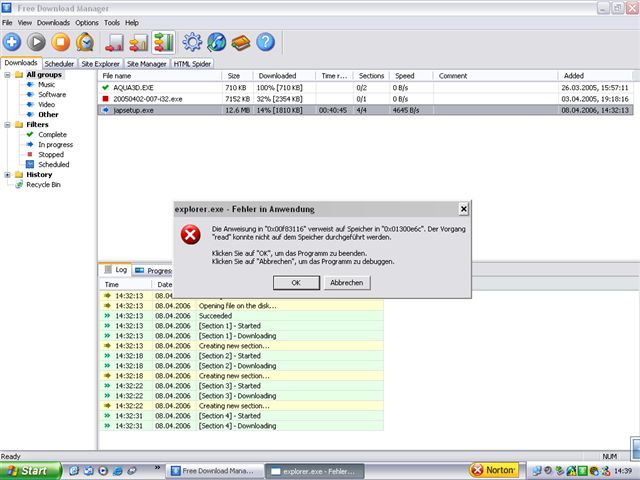The image size is (640, 480).
Task: Select the Software group
Action: [x=52, y=94]
